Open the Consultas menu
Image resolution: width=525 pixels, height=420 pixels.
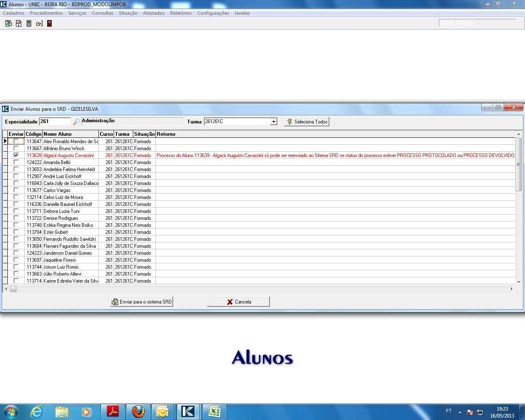(x=103, y=13)
